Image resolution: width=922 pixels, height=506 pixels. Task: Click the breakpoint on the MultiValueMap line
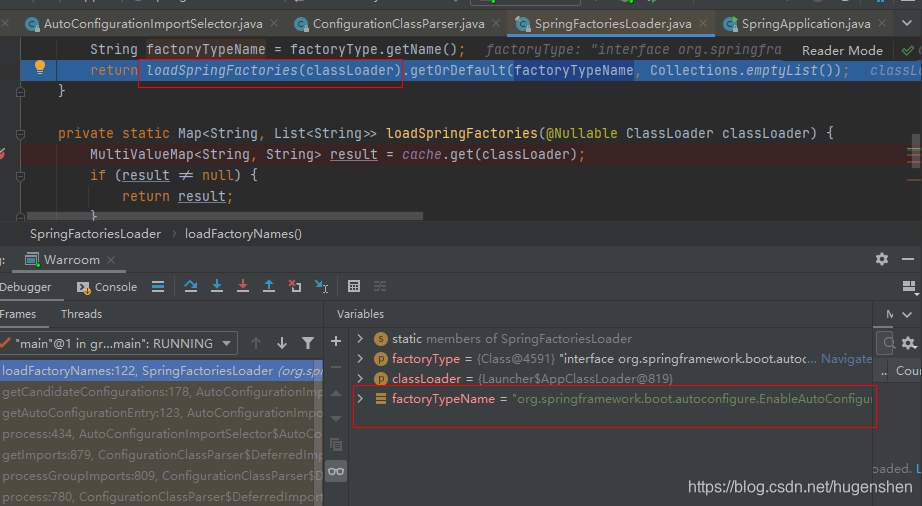(x=3, y=154)
